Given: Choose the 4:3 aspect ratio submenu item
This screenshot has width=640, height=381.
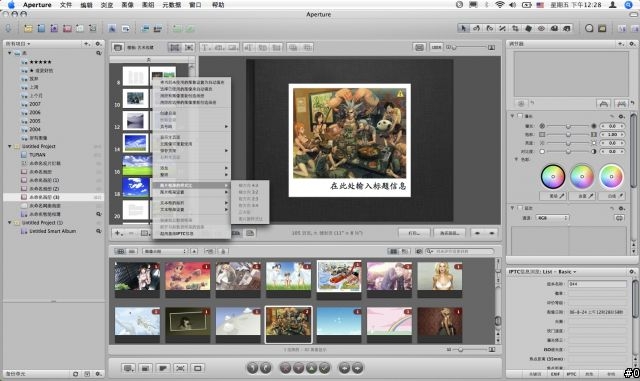Looking at the screenshot, I should click(x=250, y=185).
